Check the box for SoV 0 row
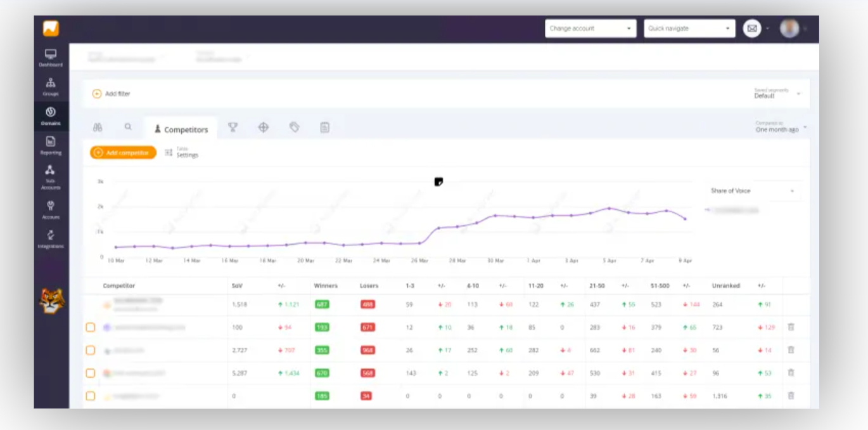This screenshot has width=868, height=430. click(91, 396)
